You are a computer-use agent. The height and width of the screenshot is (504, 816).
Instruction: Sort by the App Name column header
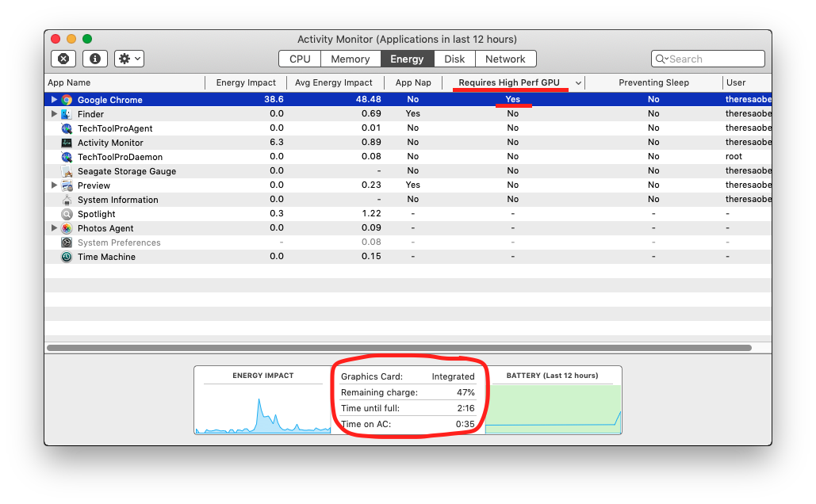tap(125, 82)
